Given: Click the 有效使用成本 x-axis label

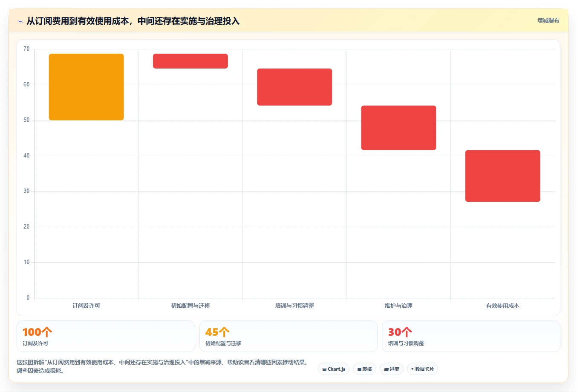Looking at the screenshot, I should pyautogui.click(x=503, y=306).
